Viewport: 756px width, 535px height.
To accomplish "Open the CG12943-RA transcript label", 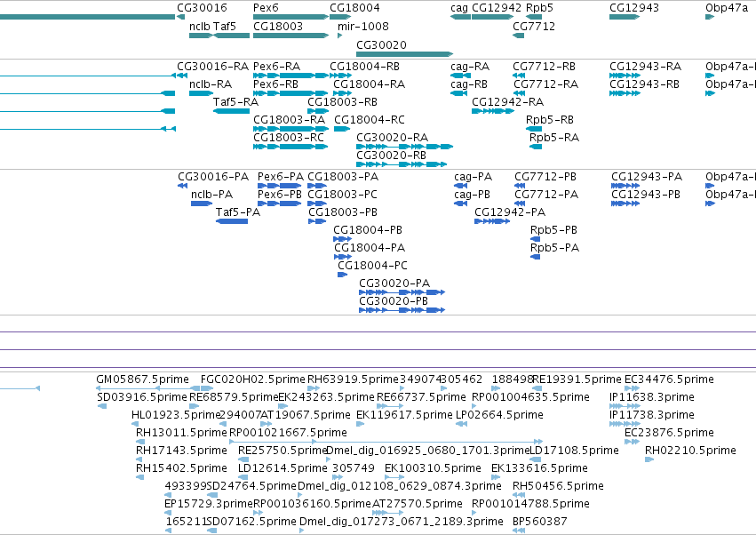I will (x=646, y=66).
